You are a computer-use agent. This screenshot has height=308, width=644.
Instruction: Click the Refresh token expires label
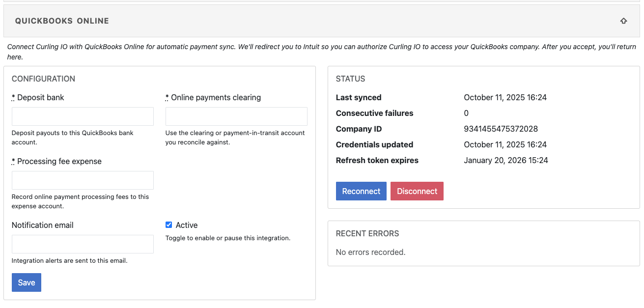[x=377, y=160]
